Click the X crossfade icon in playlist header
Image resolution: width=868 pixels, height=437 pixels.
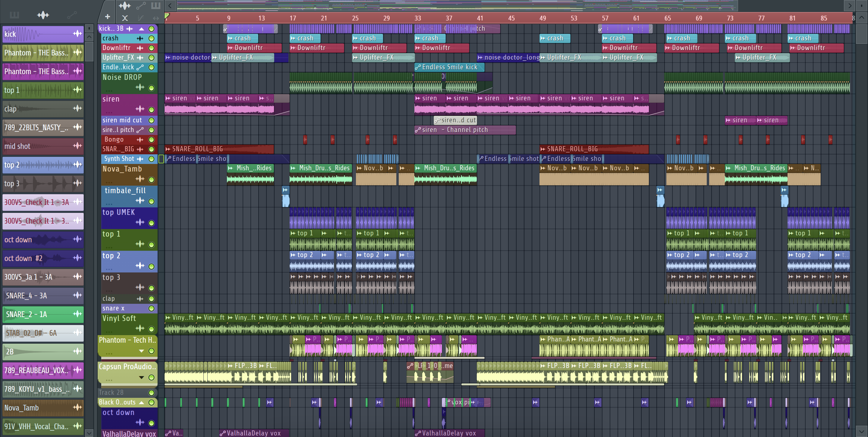(125, 18)
